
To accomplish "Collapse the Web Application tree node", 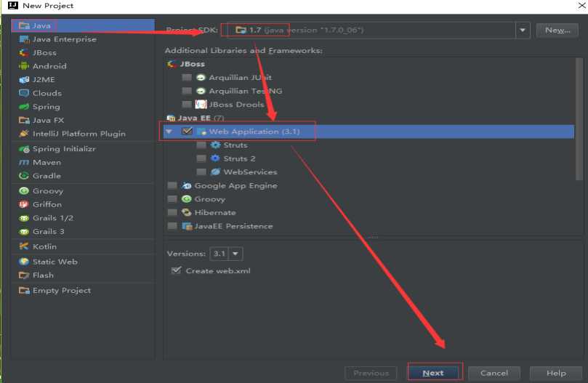I will (169, 132).
